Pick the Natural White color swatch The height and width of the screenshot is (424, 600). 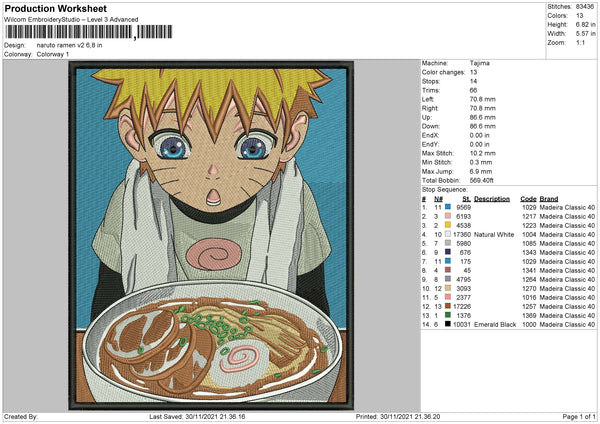tap(448, 234)
